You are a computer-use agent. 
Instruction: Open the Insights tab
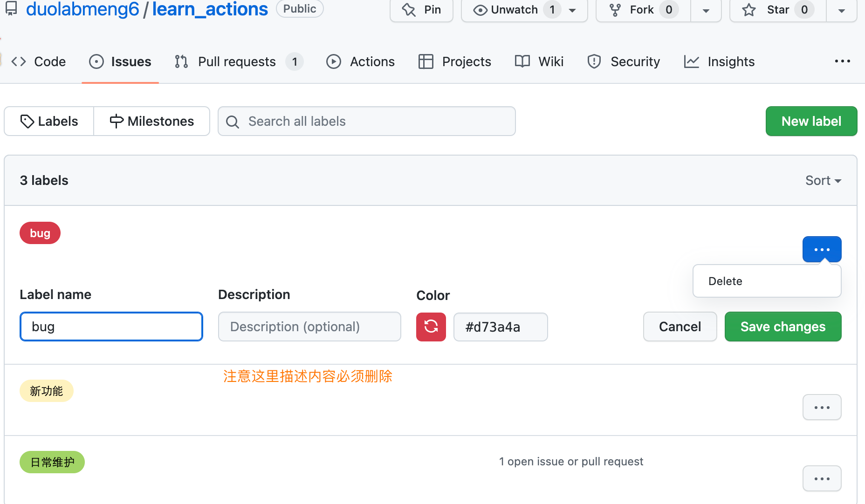point(719,61)
